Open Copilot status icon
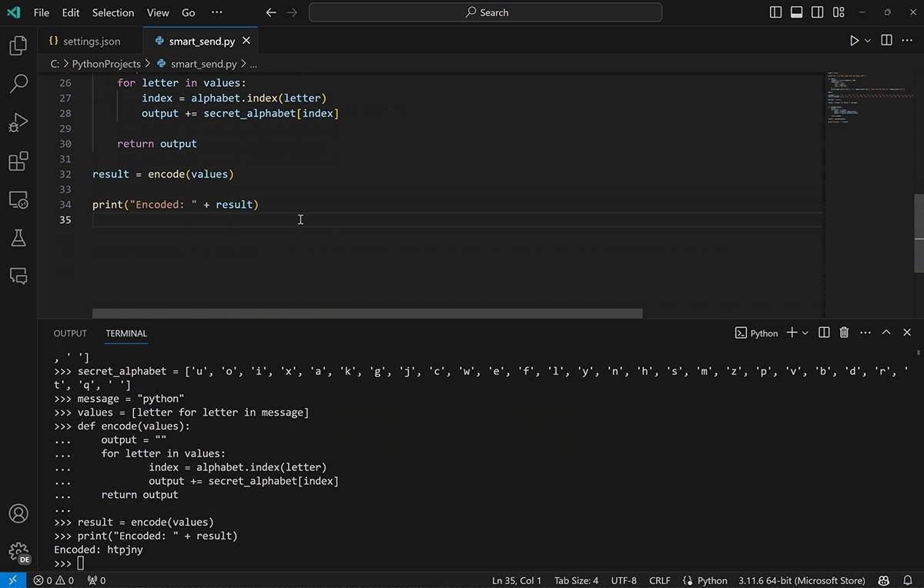The height and width of the screenshot is (588, 924). pyautogui.click(x=884, y=580)
